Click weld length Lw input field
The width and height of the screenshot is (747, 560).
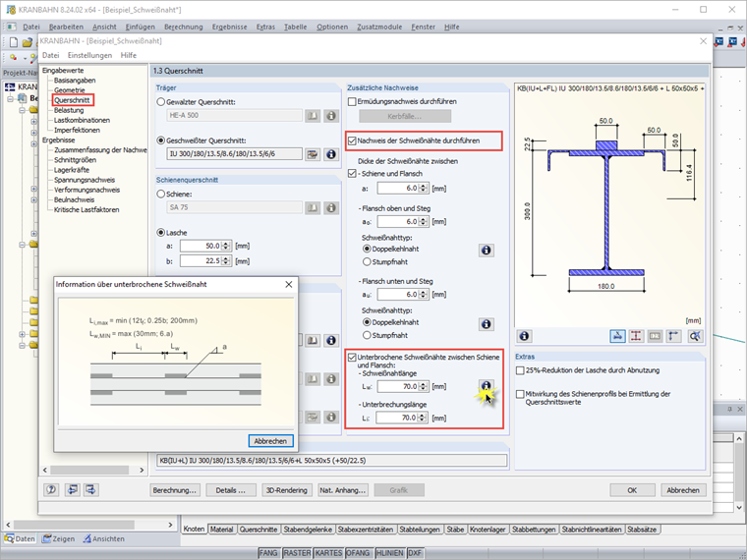398,387
